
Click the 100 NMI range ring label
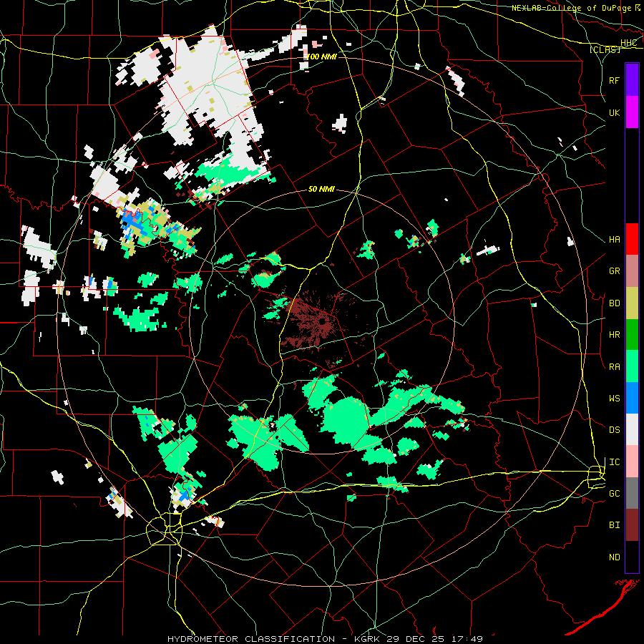point(321,57)
